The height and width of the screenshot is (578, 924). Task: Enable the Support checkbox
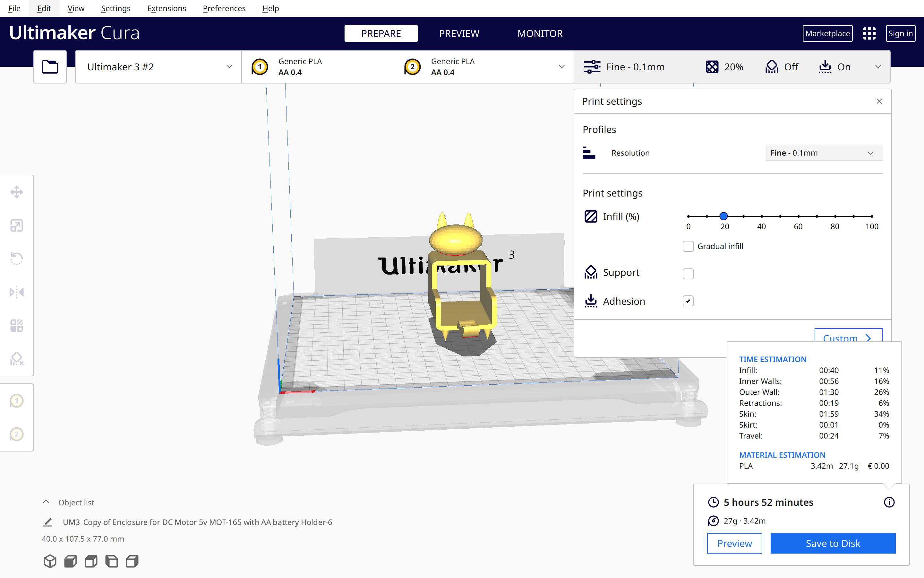point(688,274)
